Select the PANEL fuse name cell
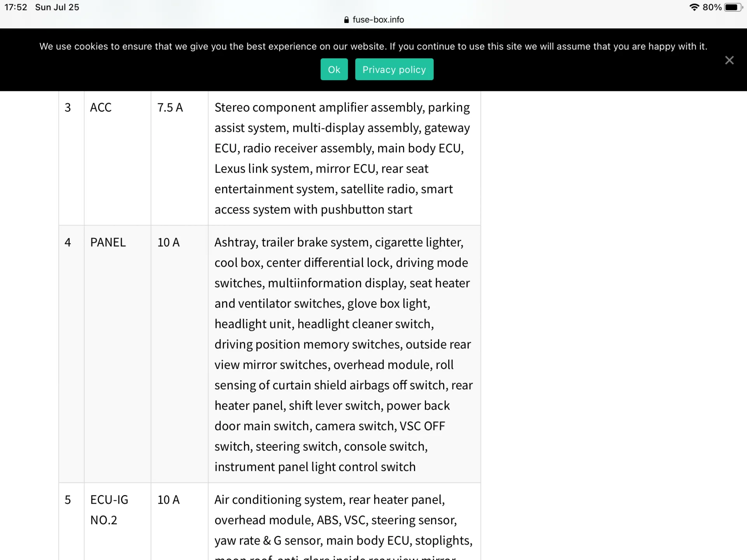 (108, 242)
